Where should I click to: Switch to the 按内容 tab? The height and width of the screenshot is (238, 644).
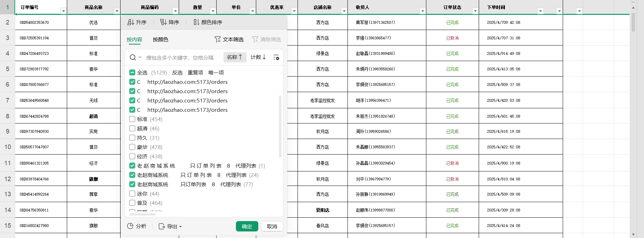click(134, 39)
